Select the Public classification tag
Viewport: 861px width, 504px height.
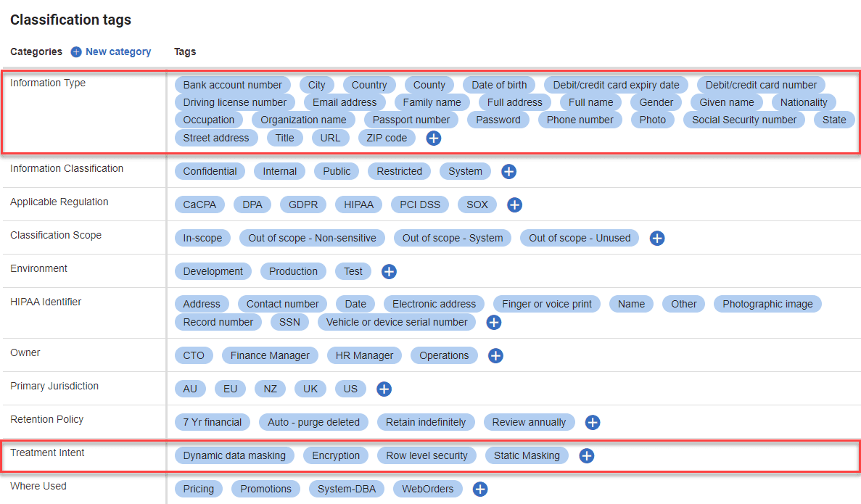point(337,171)
